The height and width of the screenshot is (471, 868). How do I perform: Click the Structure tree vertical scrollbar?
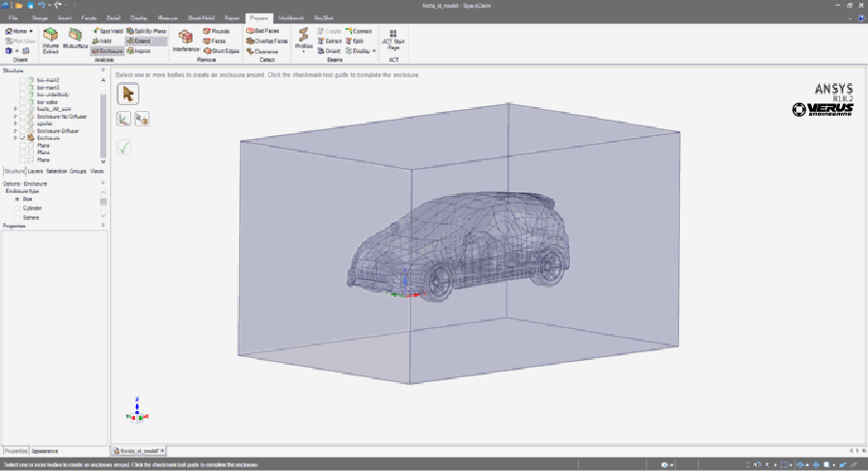[x=103, y=125]
